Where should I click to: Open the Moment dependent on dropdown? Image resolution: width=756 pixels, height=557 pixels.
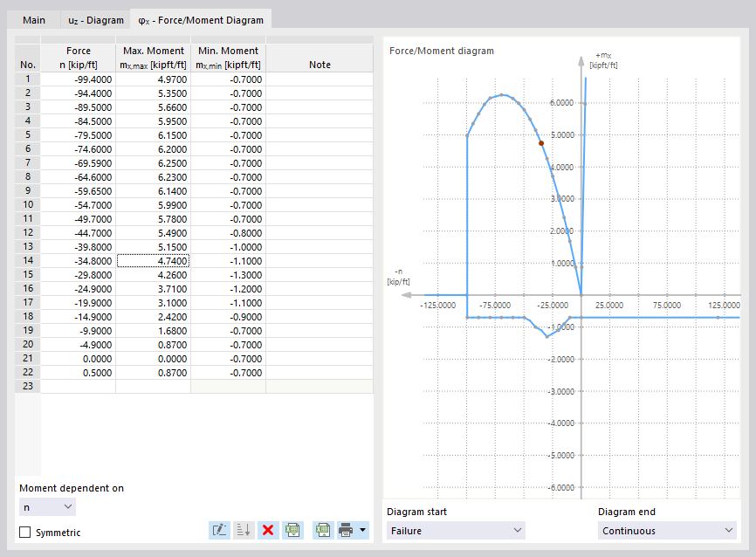47,507
